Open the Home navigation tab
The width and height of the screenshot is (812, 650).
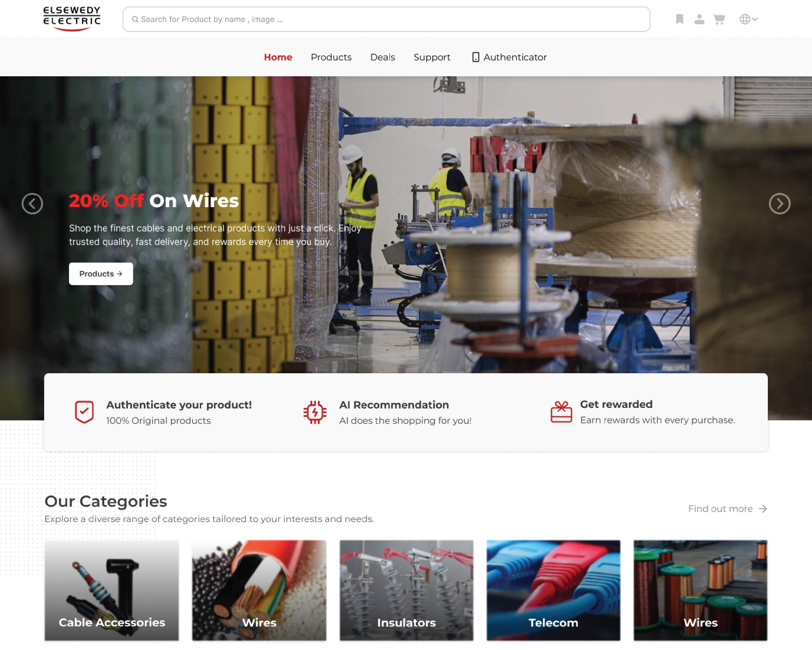[278, 57]
